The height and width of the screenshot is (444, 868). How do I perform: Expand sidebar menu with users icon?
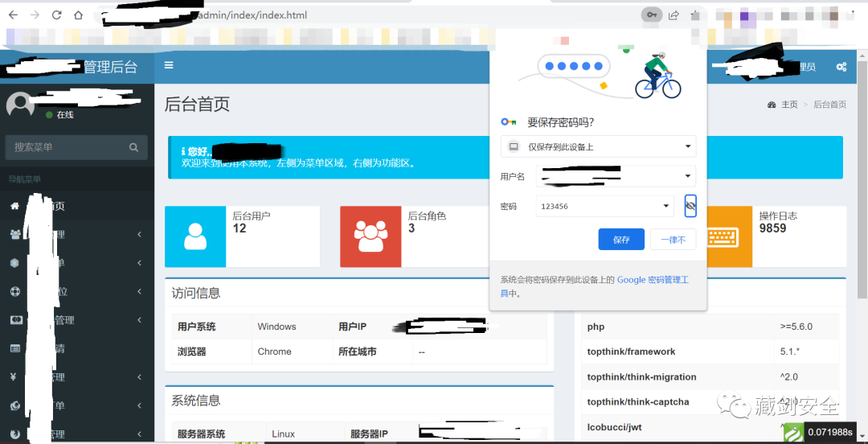coord(77,235)
